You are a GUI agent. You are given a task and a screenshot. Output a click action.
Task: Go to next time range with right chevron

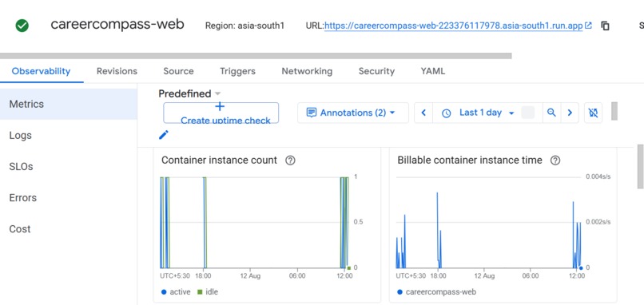tap(570, 113)
